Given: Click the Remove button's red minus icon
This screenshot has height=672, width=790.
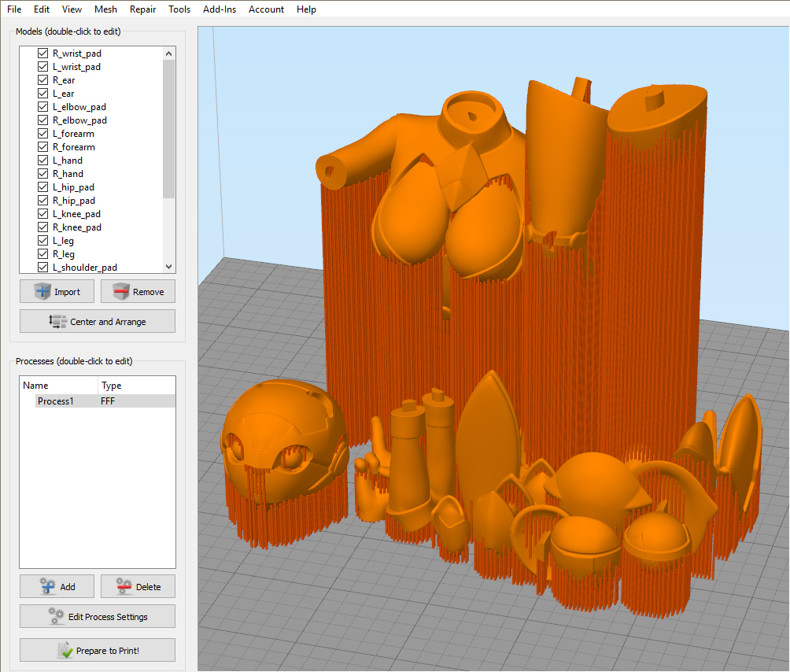Looking at the screenshot, I should 121,291.
